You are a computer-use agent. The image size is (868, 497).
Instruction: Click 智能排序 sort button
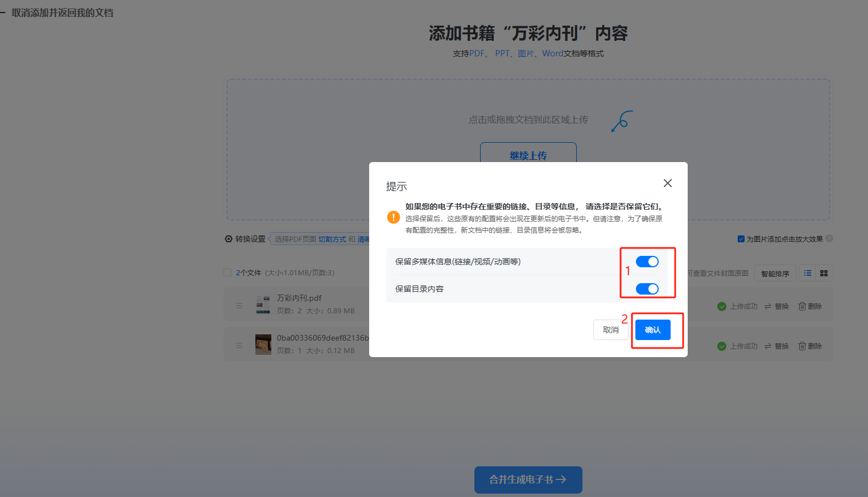[775, 274]
